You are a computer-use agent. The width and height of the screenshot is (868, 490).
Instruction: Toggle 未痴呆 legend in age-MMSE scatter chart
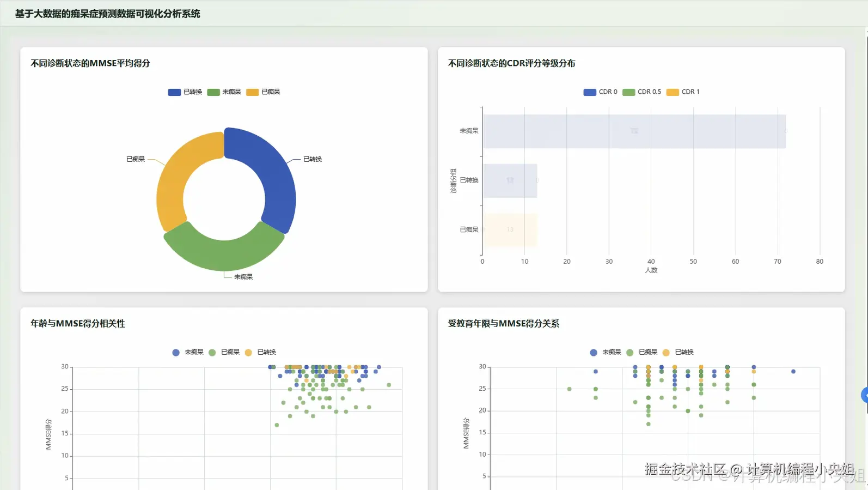[188, 352]
